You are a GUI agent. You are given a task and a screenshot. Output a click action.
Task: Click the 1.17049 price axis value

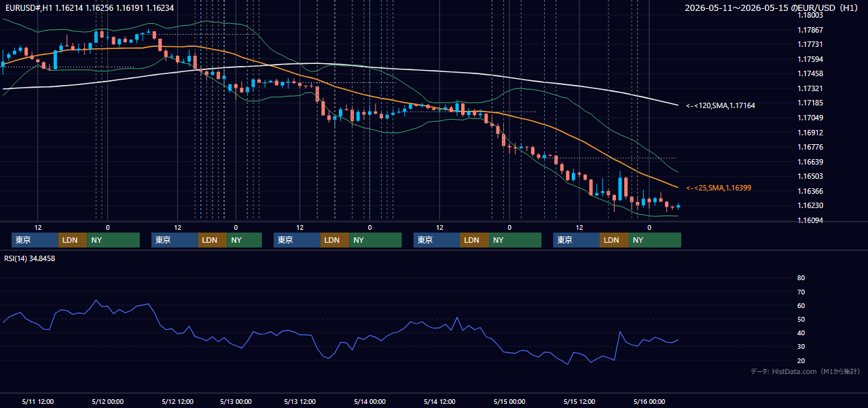click(x=810, y=118)
